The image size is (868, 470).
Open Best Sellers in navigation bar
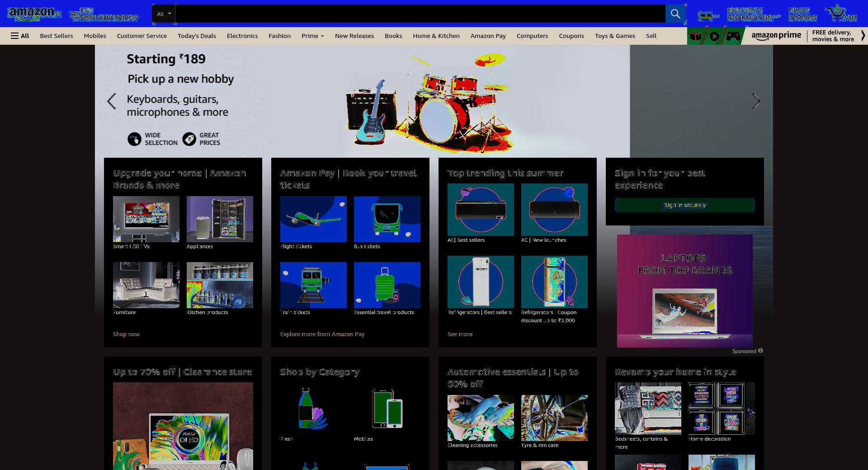(x=57, y=36)
